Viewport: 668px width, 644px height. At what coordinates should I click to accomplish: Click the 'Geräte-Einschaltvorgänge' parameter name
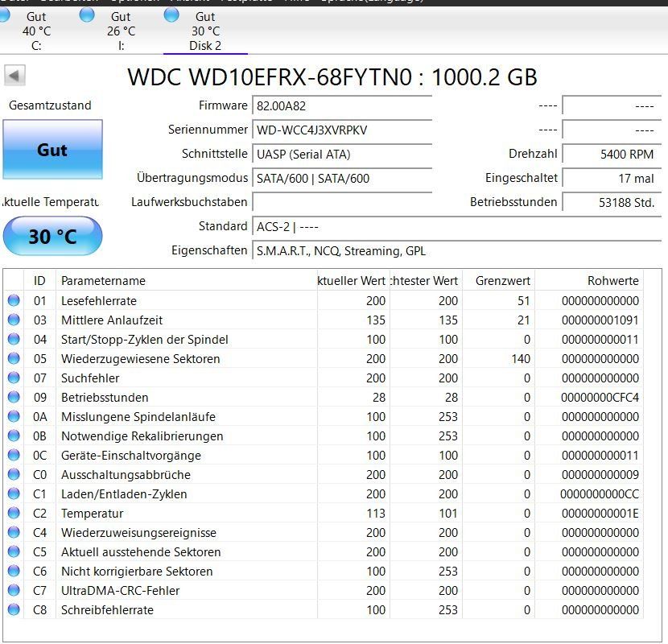pos(131,455)
